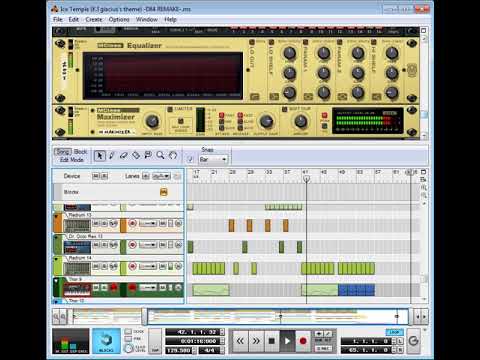
Task: Click the Tap tempo button
Action: (x=155, y=341)
